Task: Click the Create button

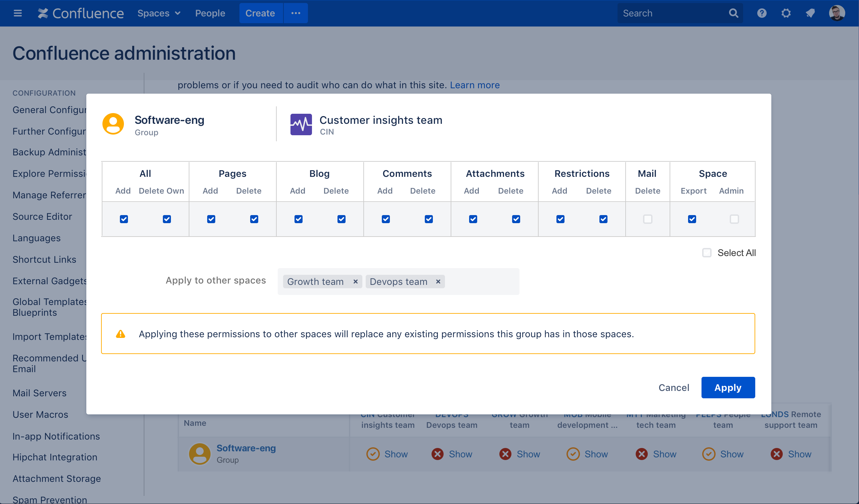Action: click(x=261, y=13)
